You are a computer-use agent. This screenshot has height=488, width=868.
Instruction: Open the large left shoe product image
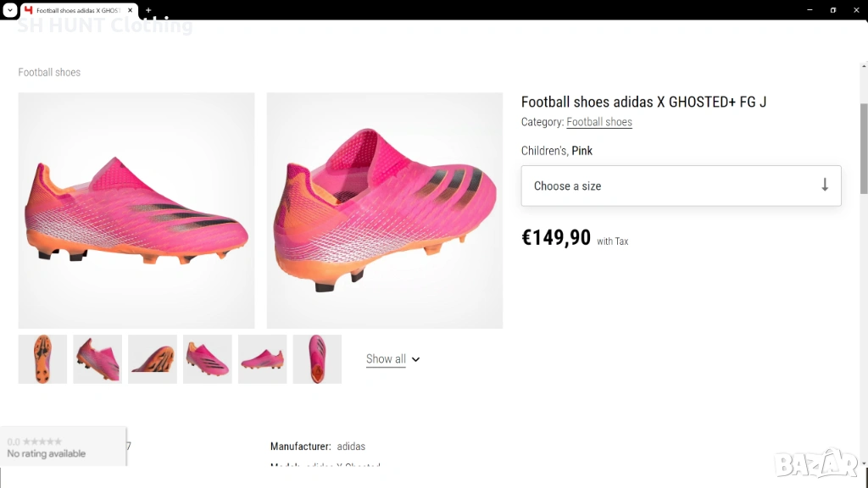coord(136,210)
